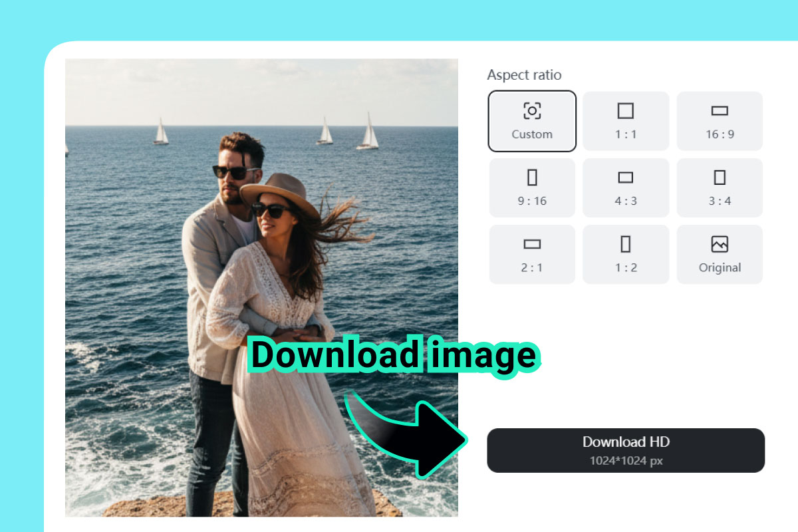Activate the Original ratio option
This screenshot has height=532, width=798.
719,254
